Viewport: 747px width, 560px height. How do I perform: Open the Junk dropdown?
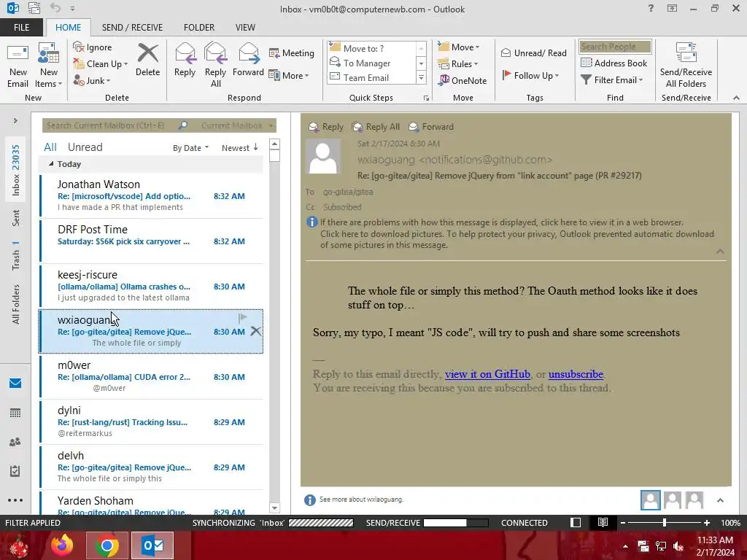tap(92, 80)
